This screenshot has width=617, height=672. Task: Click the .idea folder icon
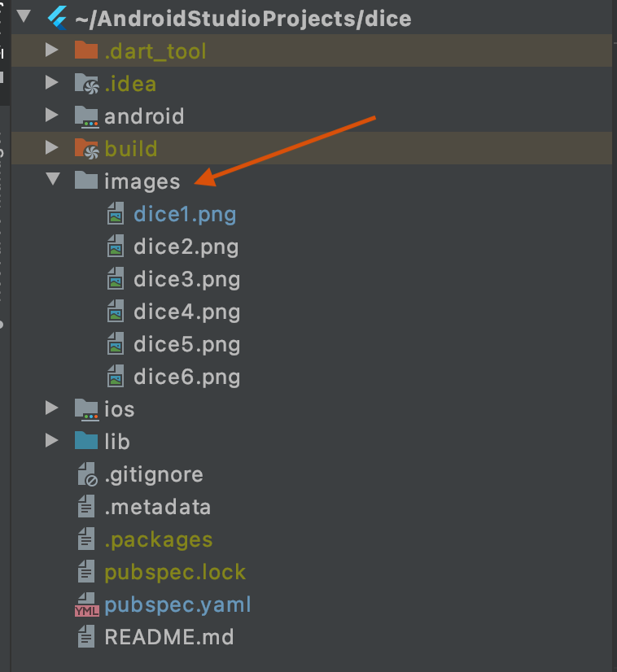[85, 84]
